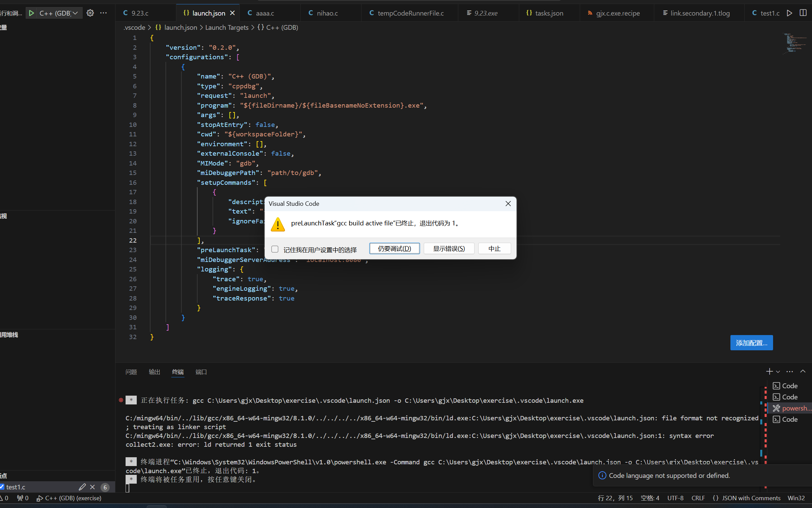Image resolution: width=812 pixels, height=508 pixels.
Task: Click the 显示错误(S) button in the dialog
Action: coord(449,249)
